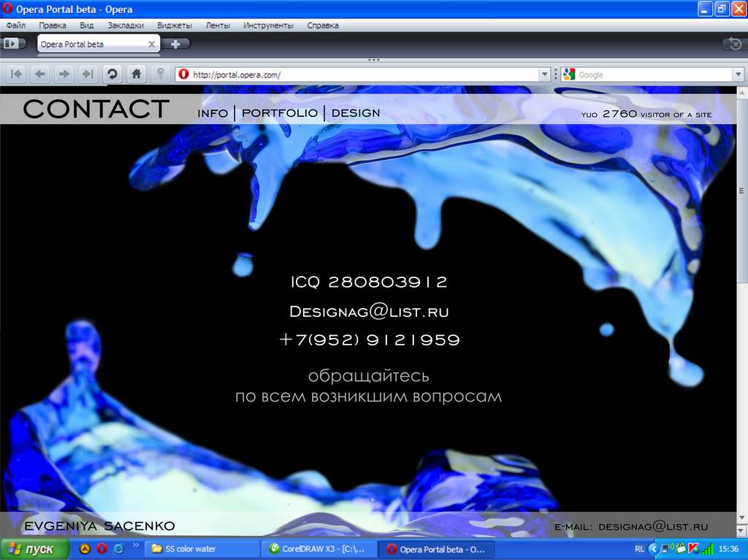Click the page scrollbar up arrow
This screenshot has width=748, height=560.
pos(742,92)
